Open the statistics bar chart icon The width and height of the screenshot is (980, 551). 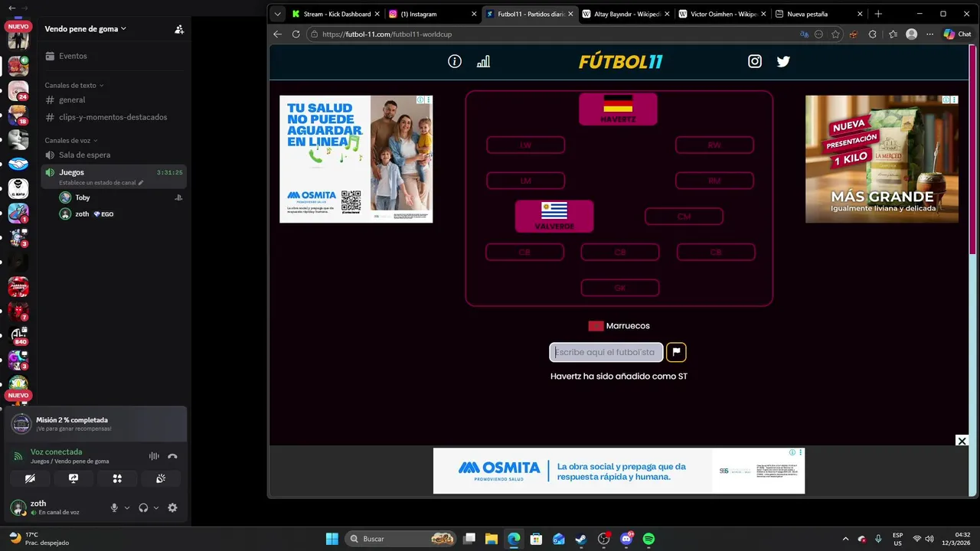[483, 61]
